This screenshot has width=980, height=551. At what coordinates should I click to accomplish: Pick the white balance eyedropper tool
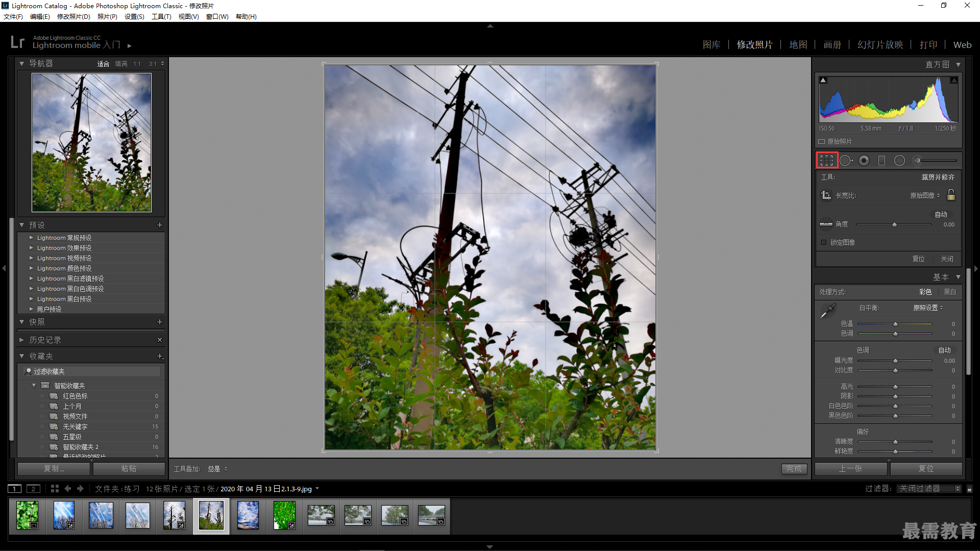point(827,311)
